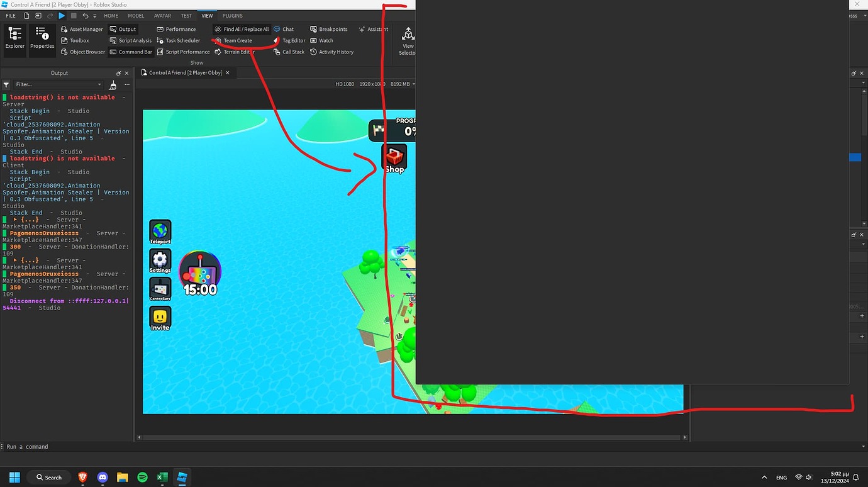Open Spotify from the taskbar

(x=142, y=477)
